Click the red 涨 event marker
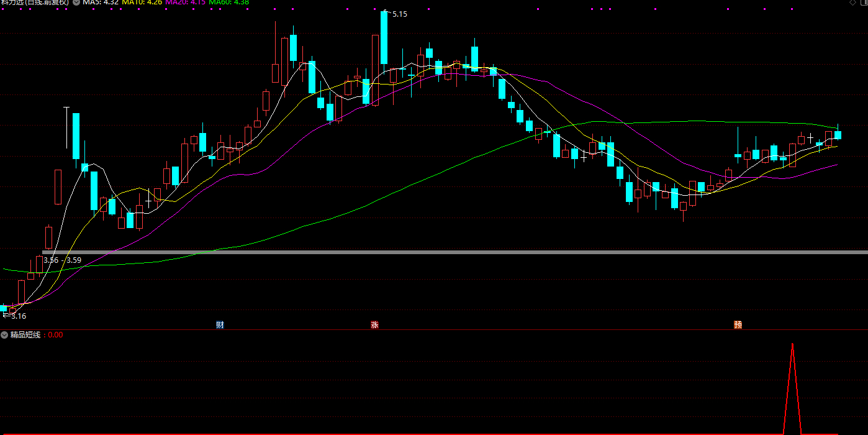Viewport: 868px width, 435px height. (x=374, y=324)
